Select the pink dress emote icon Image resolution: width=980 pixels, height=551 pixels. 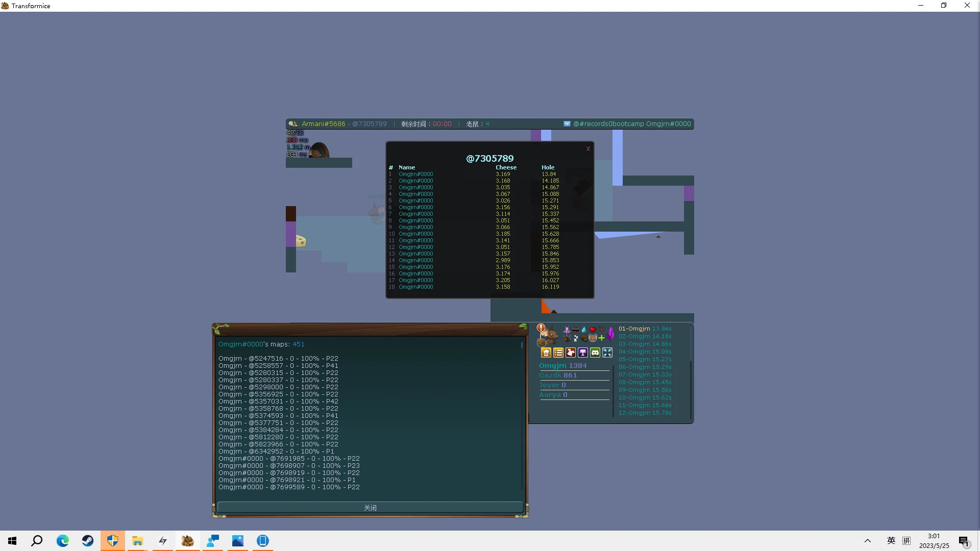coord(567,330)
